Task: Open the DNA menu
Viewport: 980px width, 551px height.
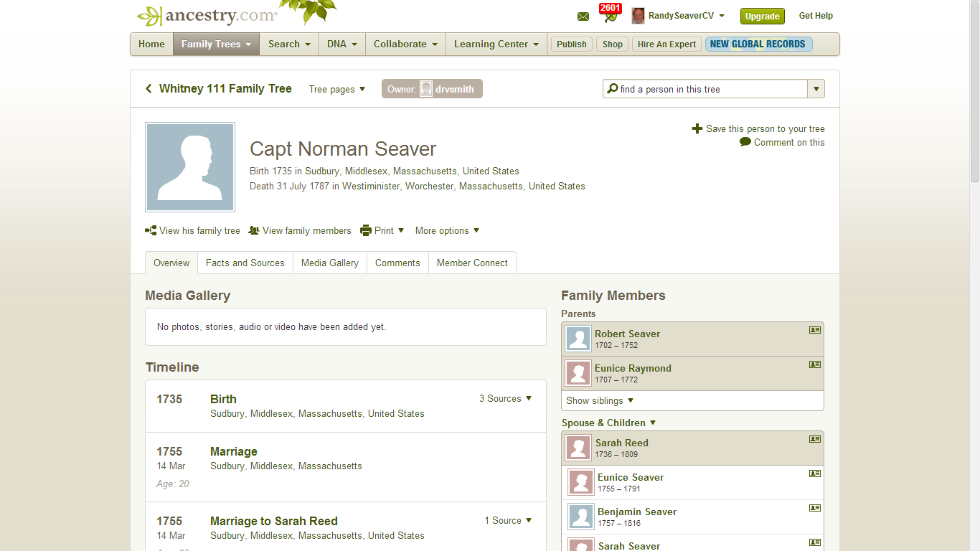Action: coord(341,44)
